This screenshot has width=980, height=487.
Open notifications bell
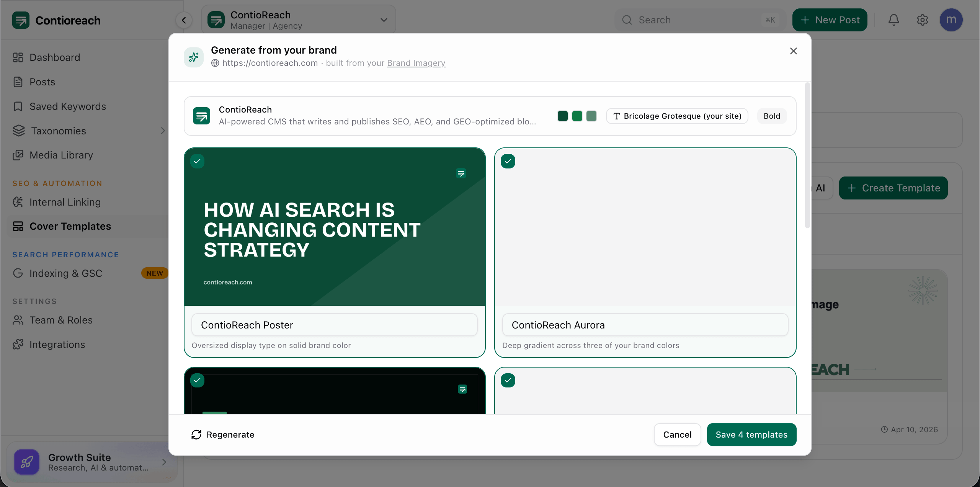pos(894,20)
